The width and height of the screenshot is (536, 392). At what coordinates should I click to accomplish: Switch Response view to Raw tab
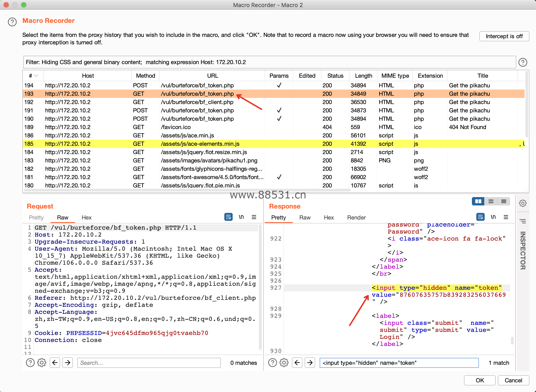(305, 217)
